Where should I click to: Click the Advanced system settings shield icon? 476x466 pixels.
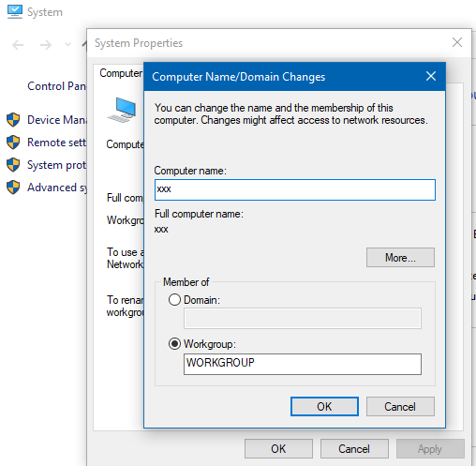tap(13, 188)
